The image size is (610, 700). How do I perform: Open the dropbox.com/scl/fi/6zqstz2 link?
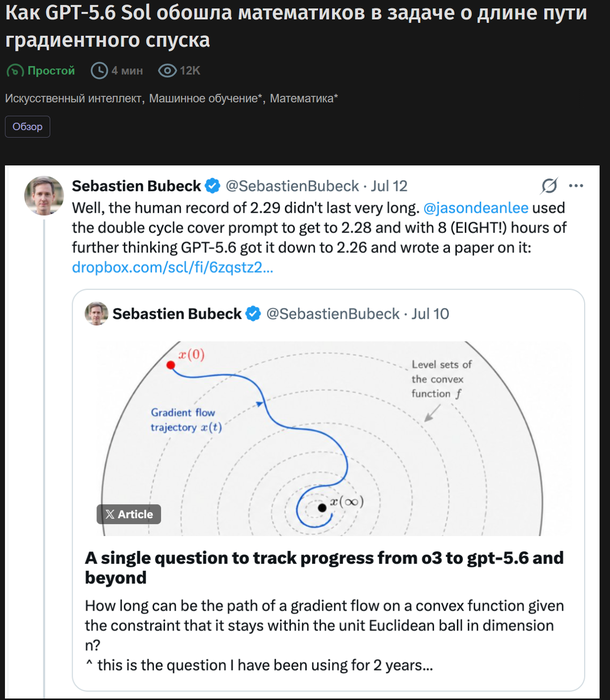(x=172, y=267)
